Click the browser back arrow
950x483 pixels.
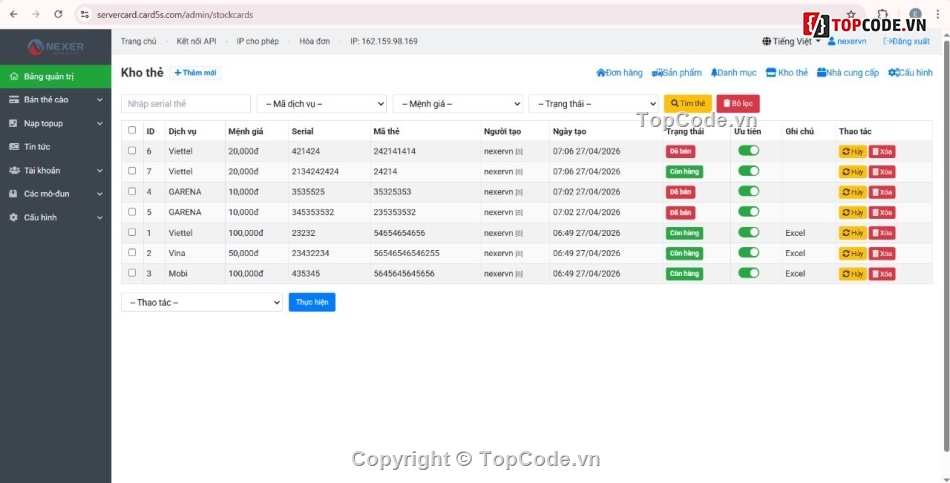(13, 14)
